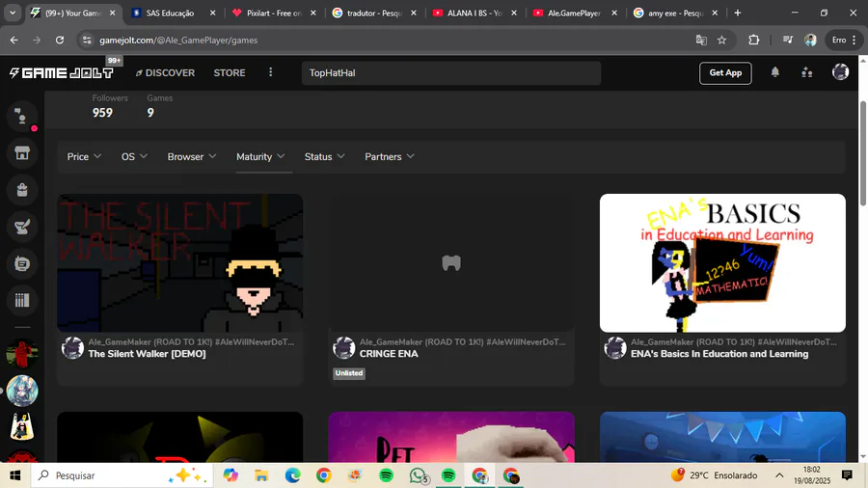Expand the Partners filter dropdown
This screenshot has height=488, width=868.
390,156
